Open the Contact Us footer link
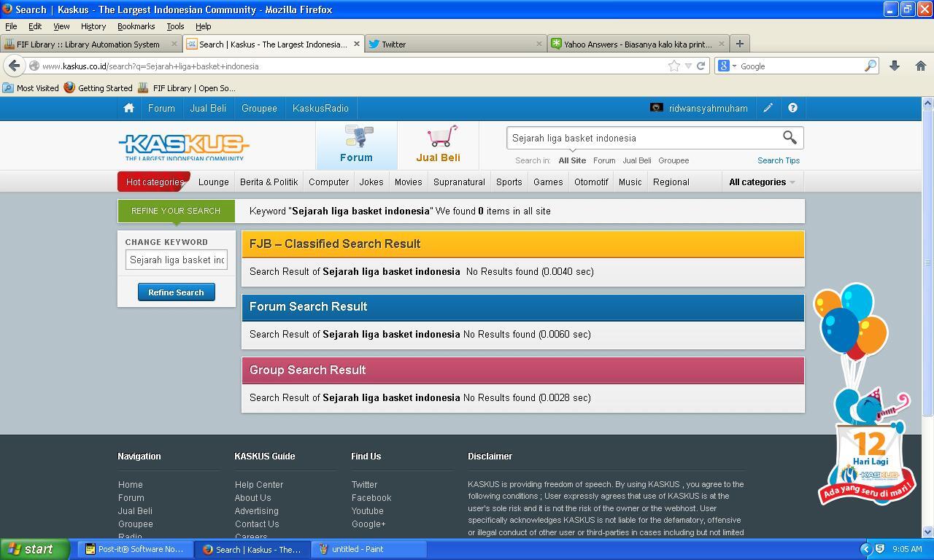934x560 pixels. click(257, 524)
